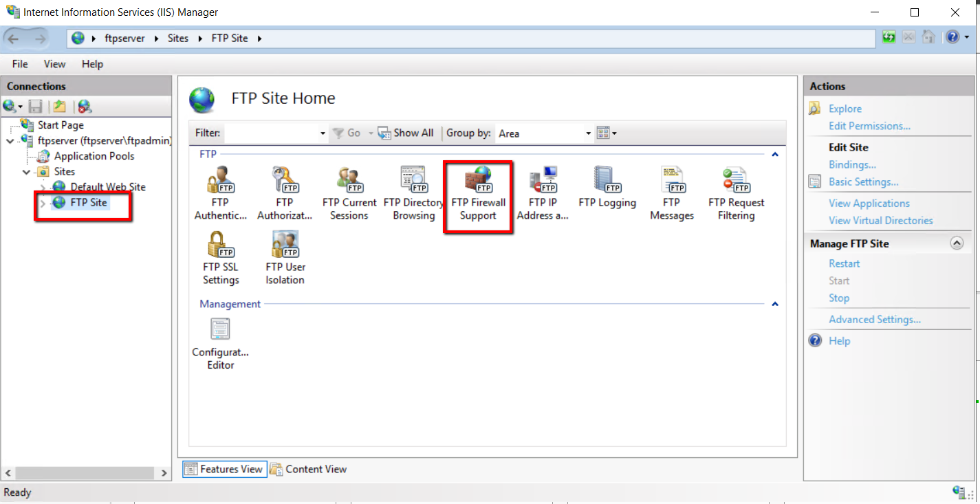Open the Help menu
Image resolution: width=980 pixels, height=504 pixels.
coord(92,64)
